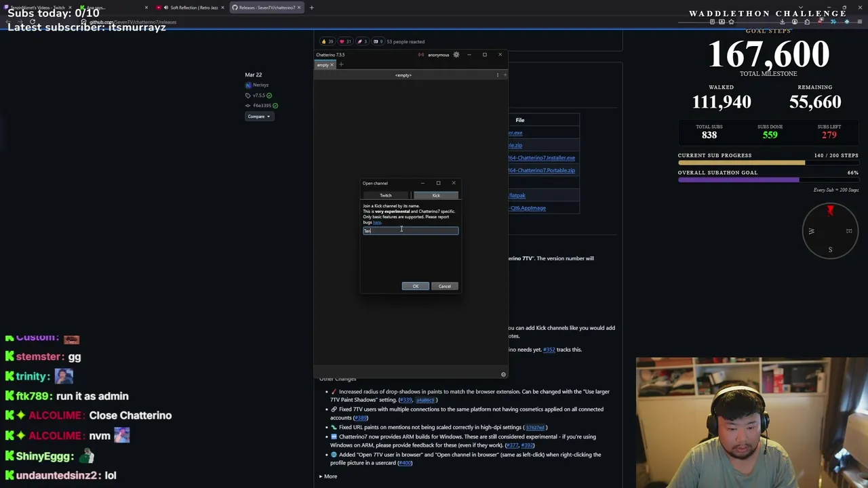Download Chatterino7.Portable.zip ARM64 link
The width and height of the screenshot is (868, 488).
[542, 170]
